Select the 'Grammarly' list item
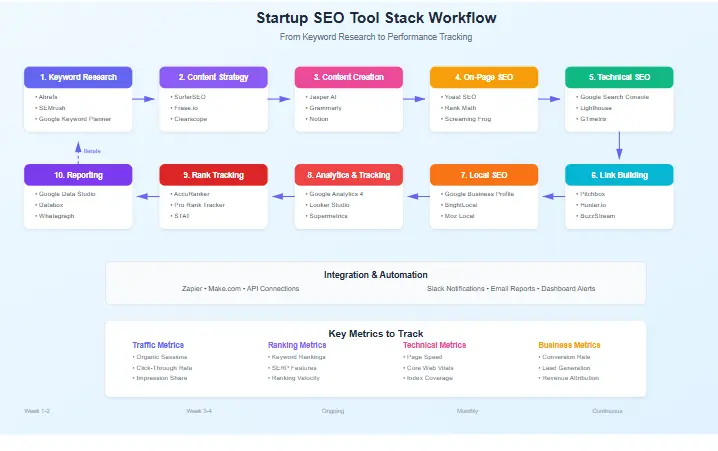This screenshot has width=718, height=451. (324, 108)
